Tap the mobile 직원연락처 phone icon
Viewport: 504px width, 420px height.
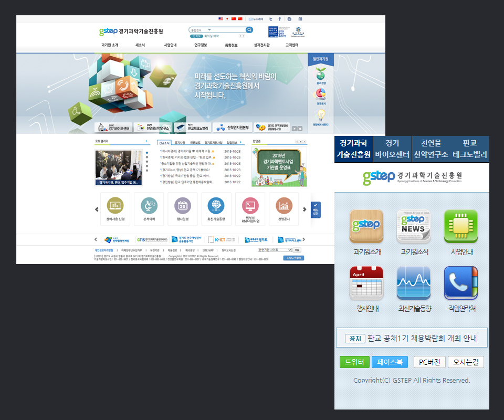(461, 283)
